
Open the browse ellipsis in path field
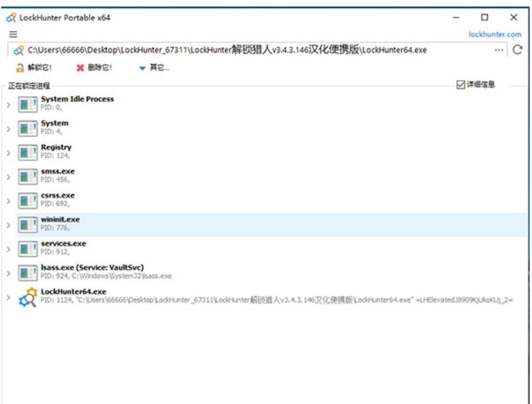(x=499, y=50)
